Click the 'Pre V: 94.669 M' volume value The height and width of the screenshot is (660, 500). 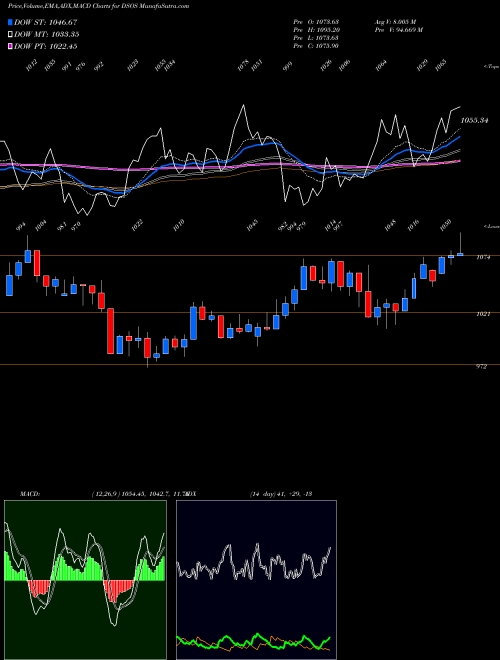click(398, 30)
